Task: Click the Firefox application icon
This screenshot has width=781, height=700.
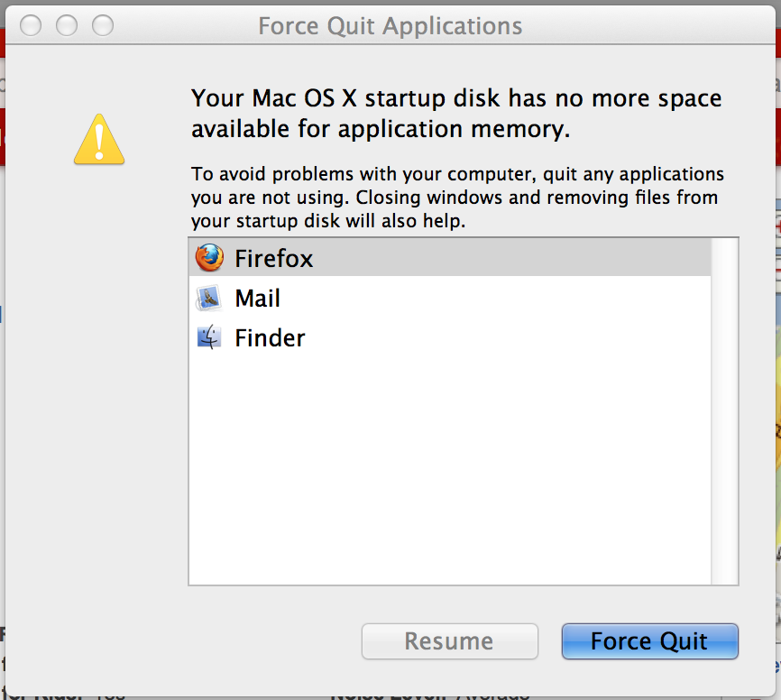Action: pyautogui.click(x=209, y=259)
